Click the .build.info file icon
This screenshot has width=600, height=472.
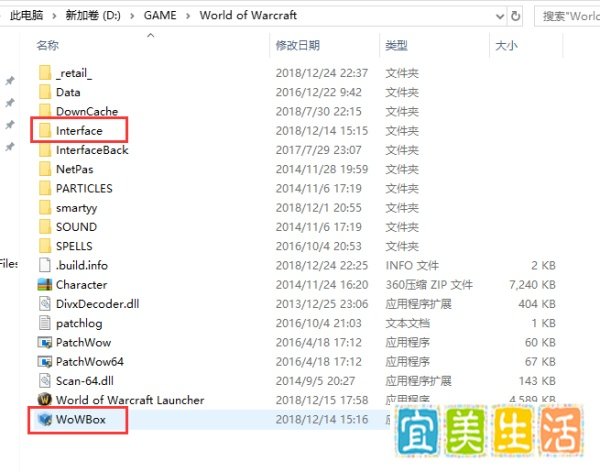point(45,265)
